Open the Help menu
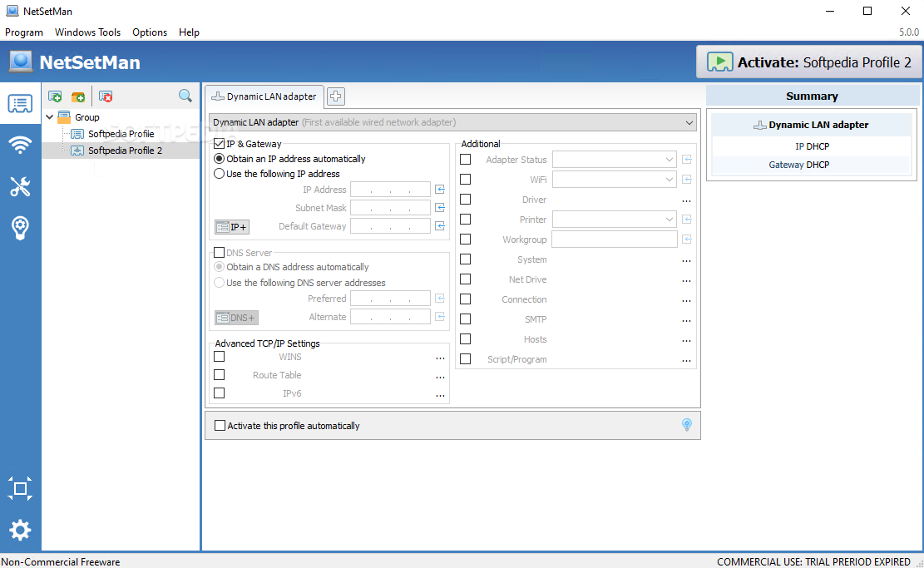Image resolution: width=924 pixels, height=568 pixels. (x=189, y=32)
